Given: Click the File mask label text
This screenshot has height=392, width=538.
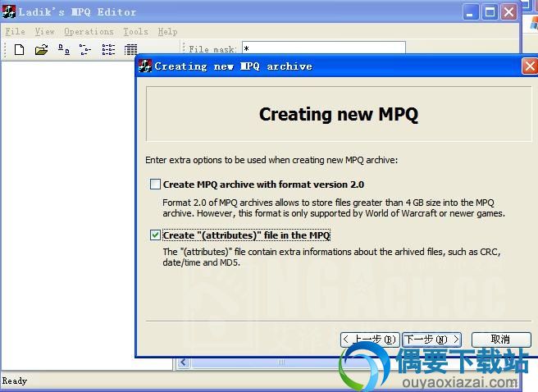Looking at the screenshot, I should click(212, 49).
